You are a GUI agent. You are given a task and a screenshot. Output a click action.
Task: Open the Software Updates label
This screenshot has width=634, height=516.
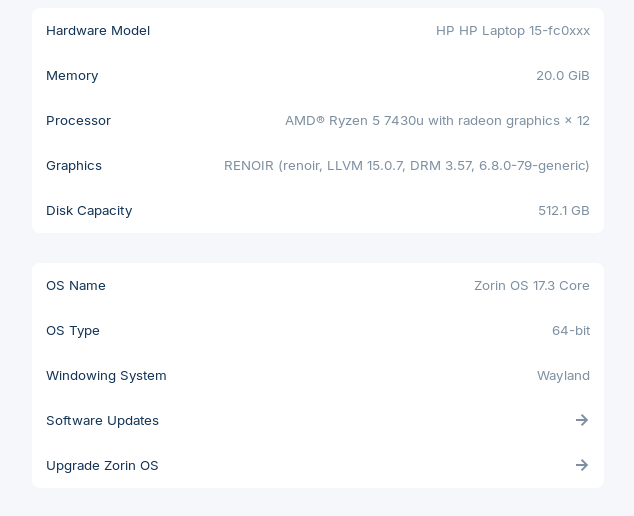(x=102, y=420)
